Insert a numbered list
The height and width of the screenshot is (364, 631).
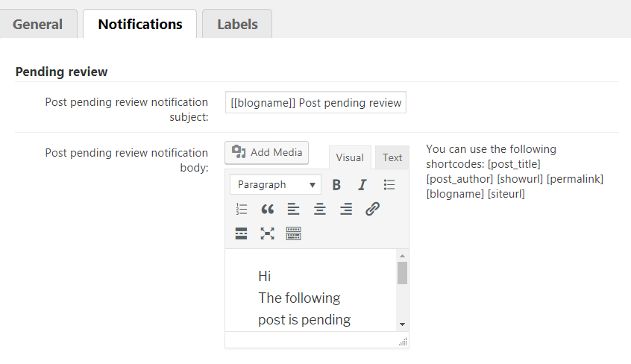pos(241,210)
